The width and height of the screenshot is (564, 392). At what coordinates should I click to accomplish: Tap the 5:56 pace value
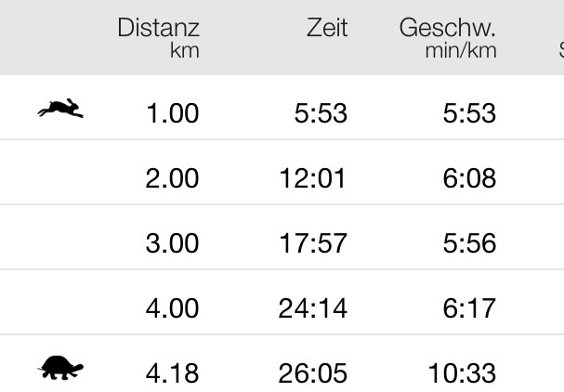(x=469, y=243)
